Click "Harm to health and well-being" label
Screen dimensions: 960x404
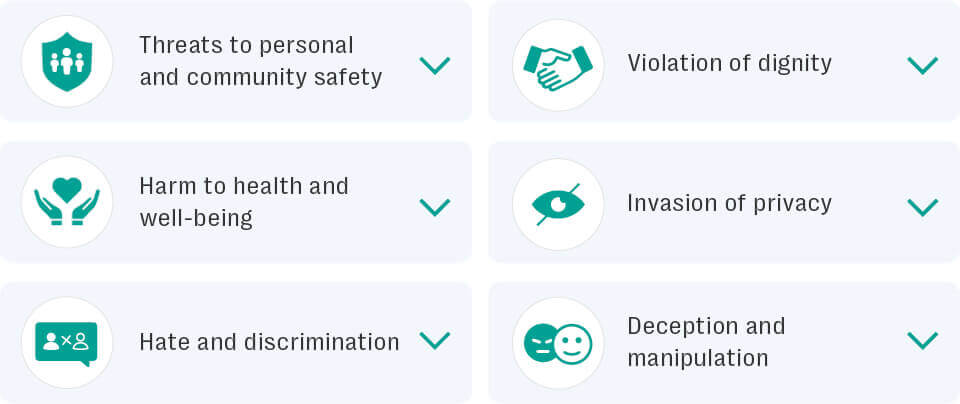244,201
